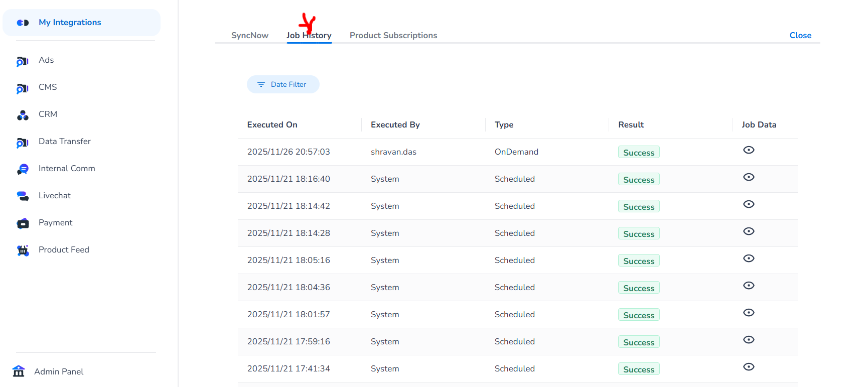Open the Data Transfer category

65,142
